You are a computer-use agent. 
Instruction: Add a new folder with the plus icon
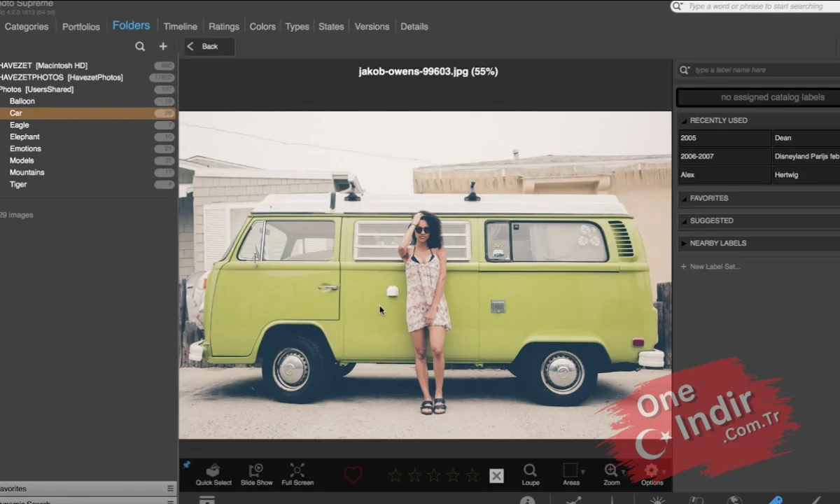163,46
